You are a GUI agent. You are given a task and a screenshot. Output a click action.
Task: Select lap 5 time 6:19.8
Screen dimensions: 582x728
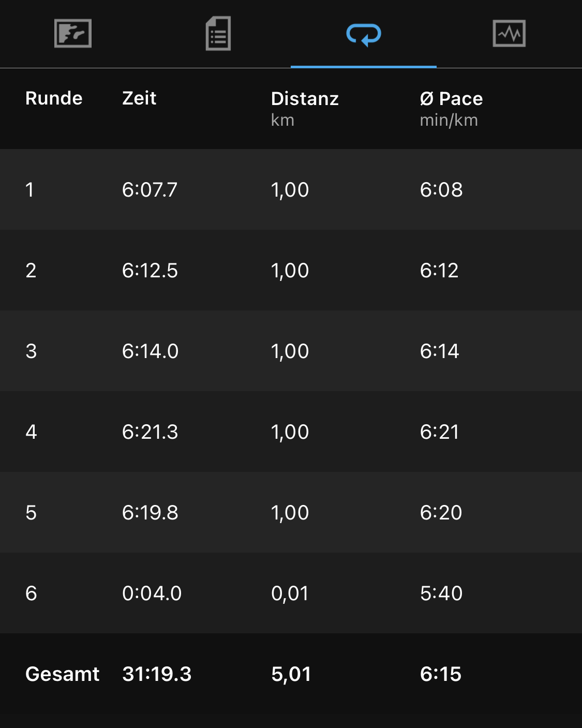click(150, 513)
